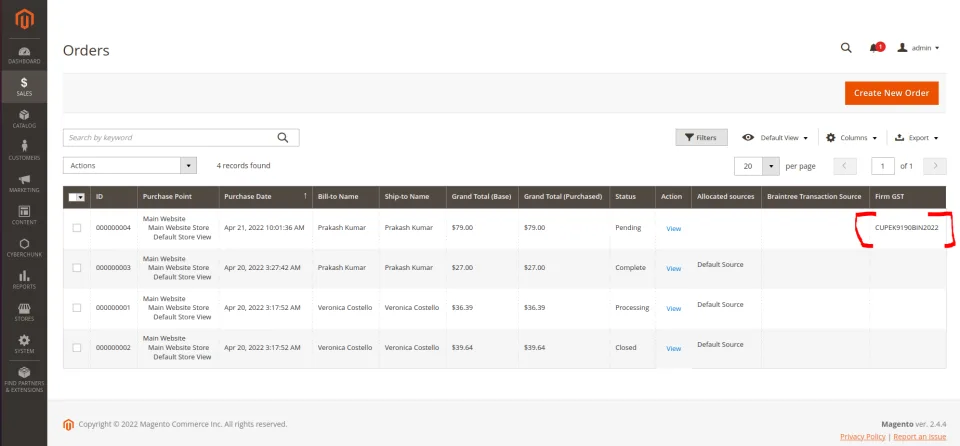The width and height of the screenshot is (960, 446).
Task: Open the Stores sidebar menu
Action: 24,312
